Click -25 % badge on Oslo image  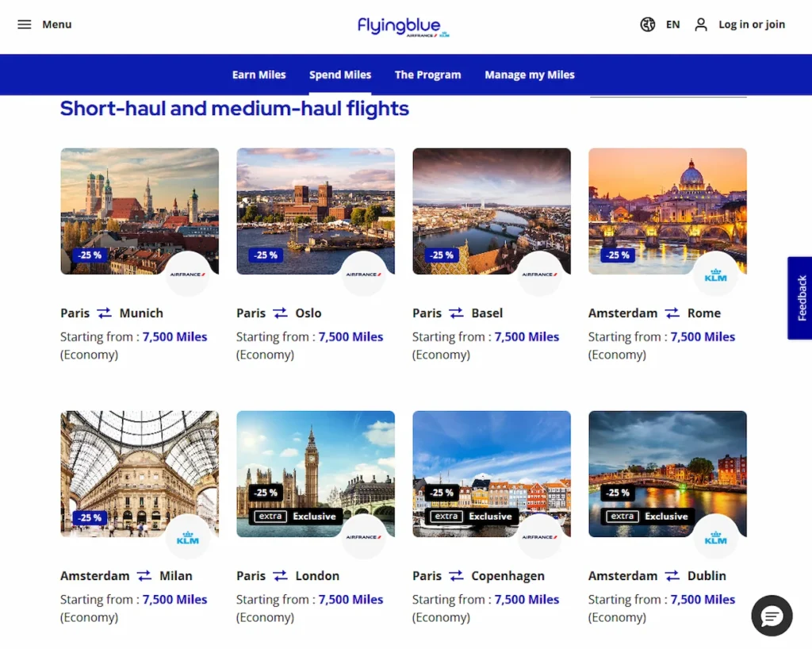point(266,255)
